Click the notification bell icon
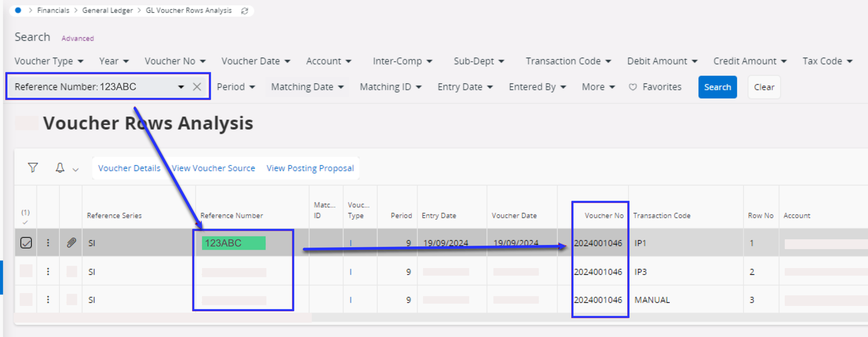Viewport: 868px width, 337px height. (60, 168)
